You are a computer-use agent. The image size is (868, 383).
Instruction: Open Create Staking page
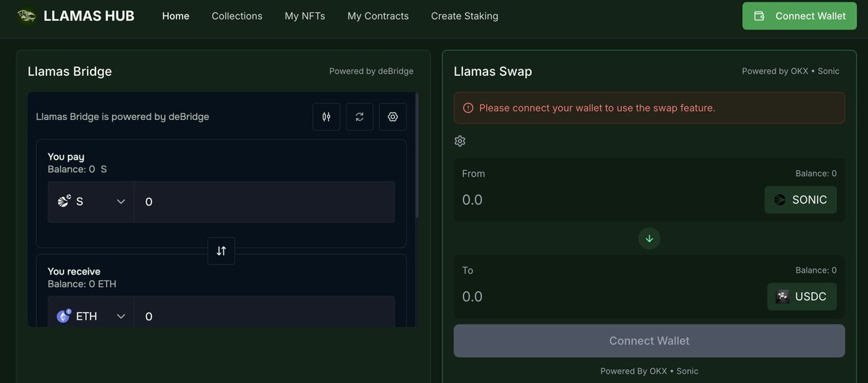[x=464, y=16]
